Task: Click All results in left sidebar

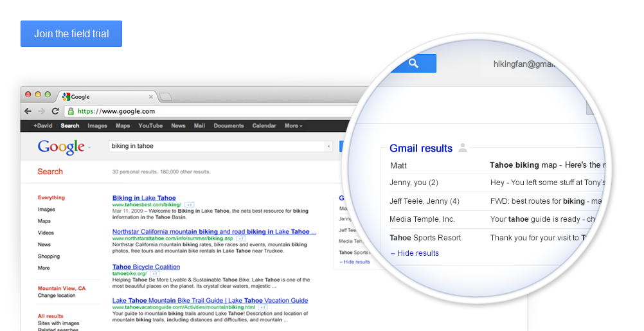Action: click(51, 316)
